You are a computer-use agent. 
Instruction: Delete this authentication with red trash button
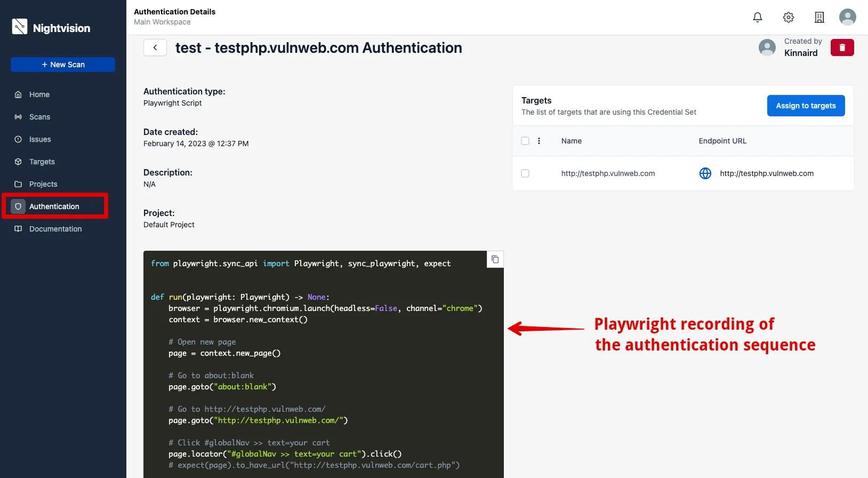842,47
